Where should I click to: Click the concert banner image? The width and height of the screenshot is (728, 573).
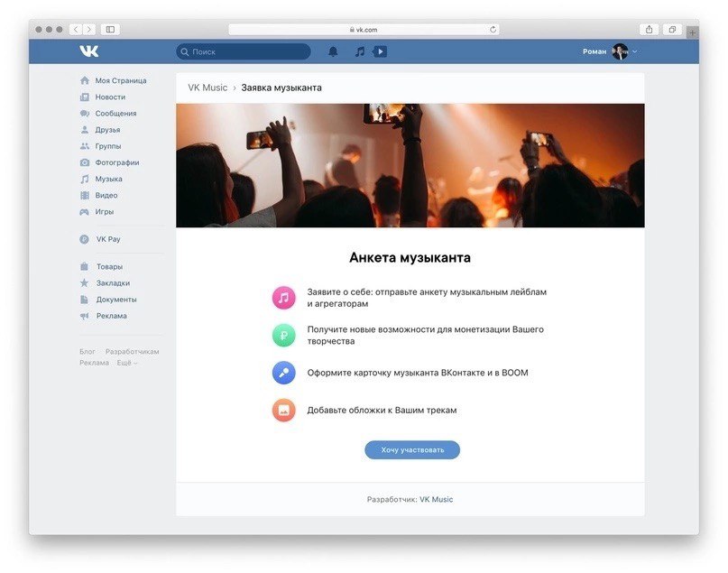[x=410, y=165]
